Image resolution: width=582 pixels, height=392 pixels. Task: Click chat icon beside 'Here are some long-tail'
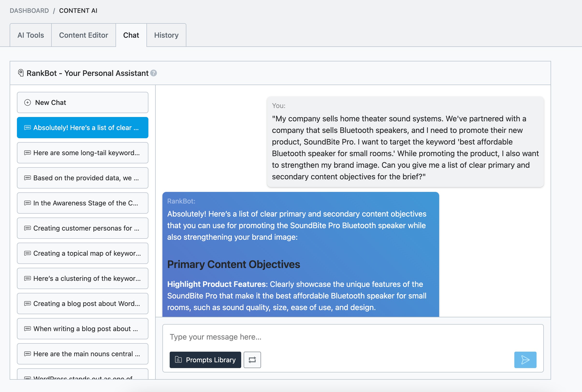tap(28, 153)
